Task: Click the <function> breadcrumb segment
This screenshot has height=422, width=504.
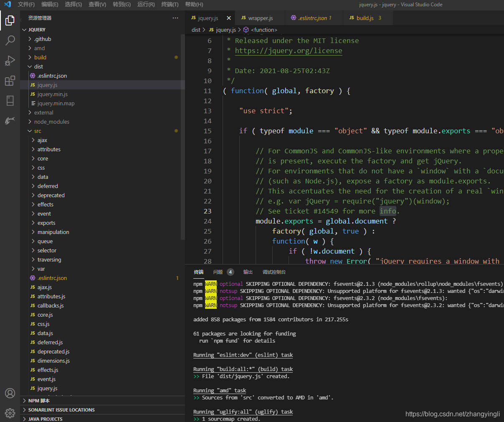Action: pyautogui.click(x=260, y=30)
